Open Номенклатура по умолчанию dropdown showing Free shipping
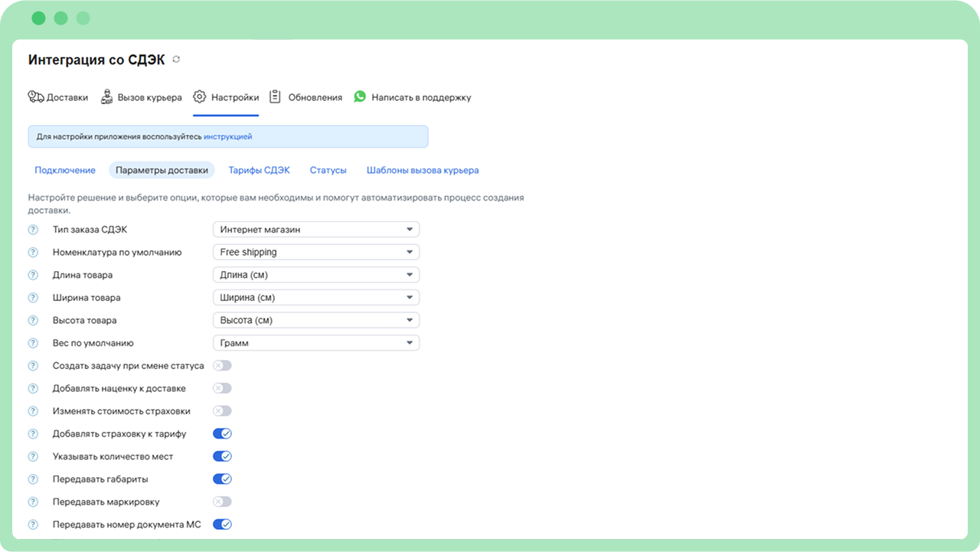 316,252
